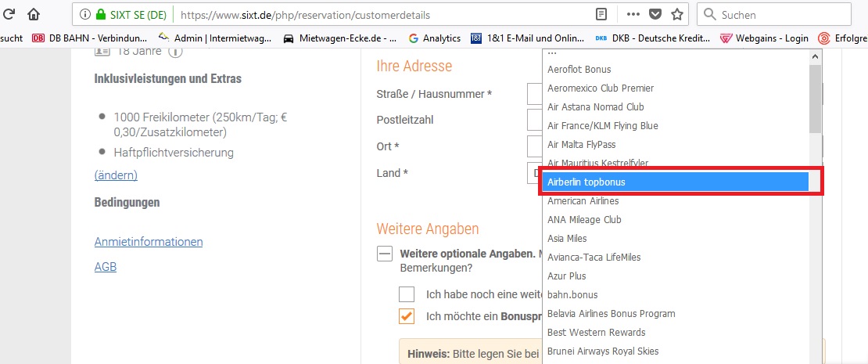Click the (ändern) link
The height and width of the screenshot is (364, 868).
coord(116,175)
